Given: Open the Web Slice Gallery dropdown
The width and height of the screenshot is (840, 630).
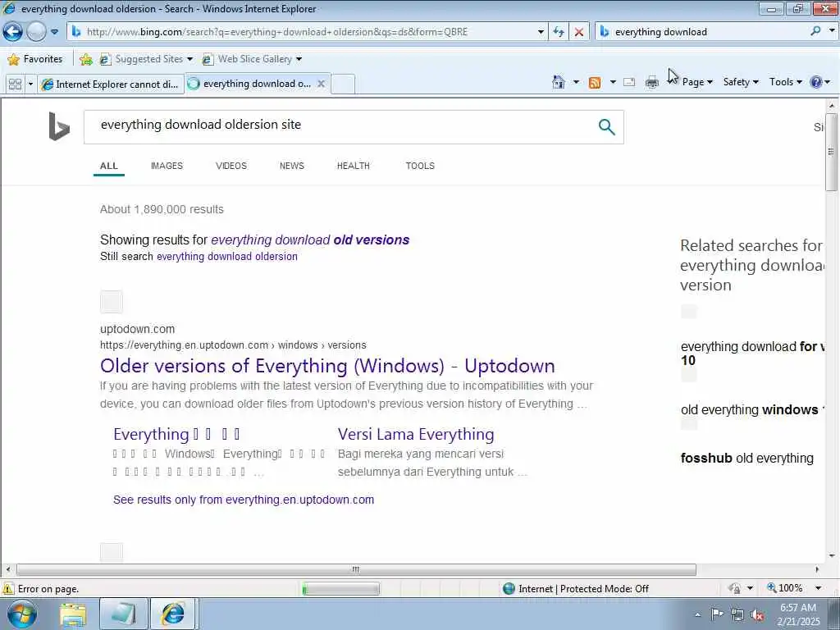Looking at the screenshot, I should click(252, 59).
